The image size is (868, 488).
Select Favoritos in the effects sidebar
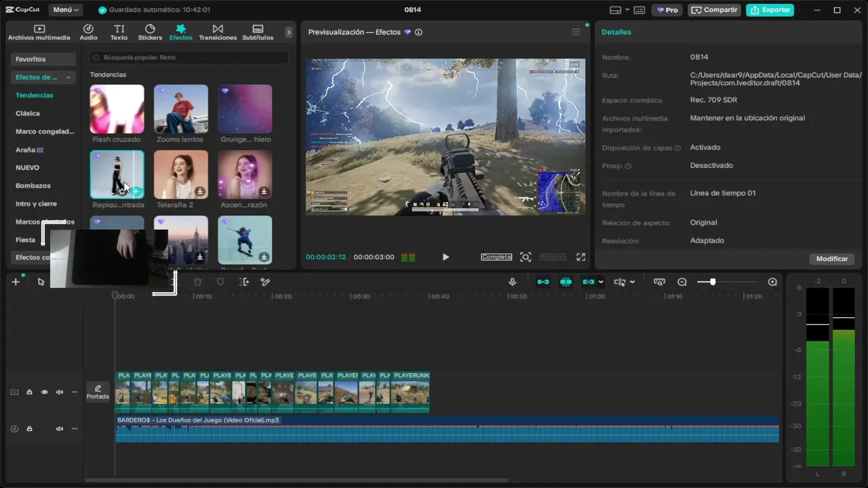point(43,60)
